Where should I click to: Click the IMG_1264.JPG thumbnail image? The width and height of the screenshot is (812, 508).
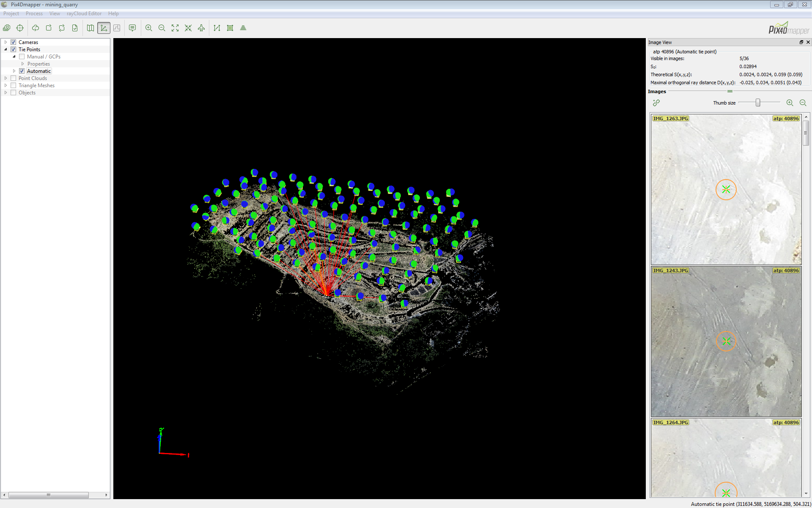726,458
